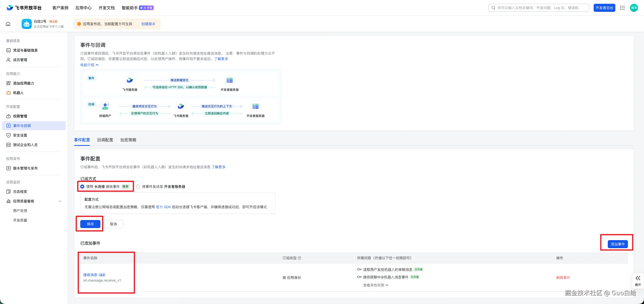Screen dimensions: 644x304
Task: Click the 订阅类型 help question icon
Action: (x=299, y=258)
